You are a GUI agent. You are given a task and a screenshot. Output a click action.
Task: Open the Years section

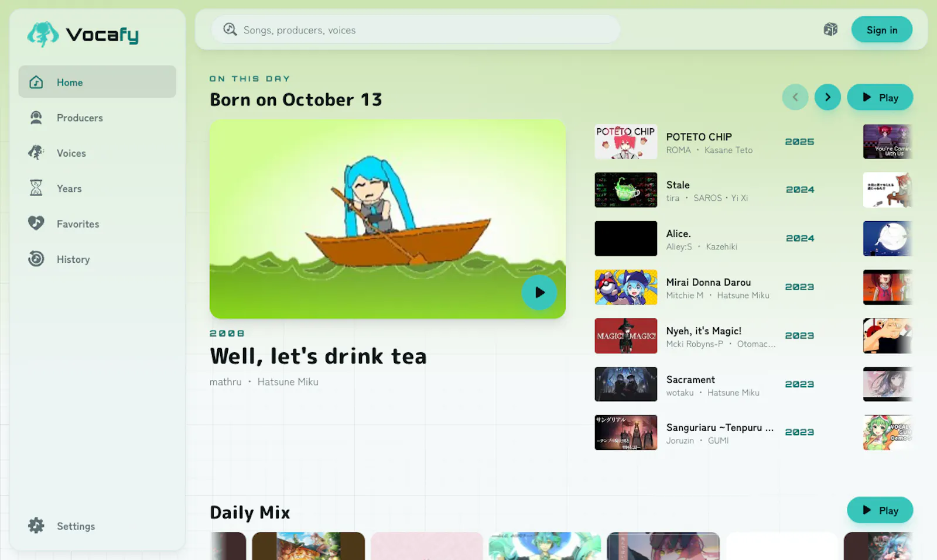click(97, 188)
